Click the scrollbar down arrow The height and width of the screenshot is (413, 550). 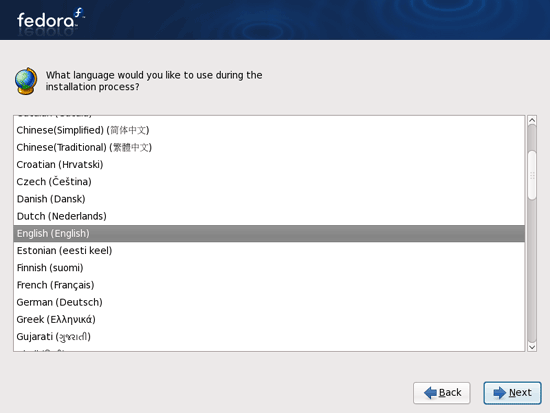pos(532,347)
